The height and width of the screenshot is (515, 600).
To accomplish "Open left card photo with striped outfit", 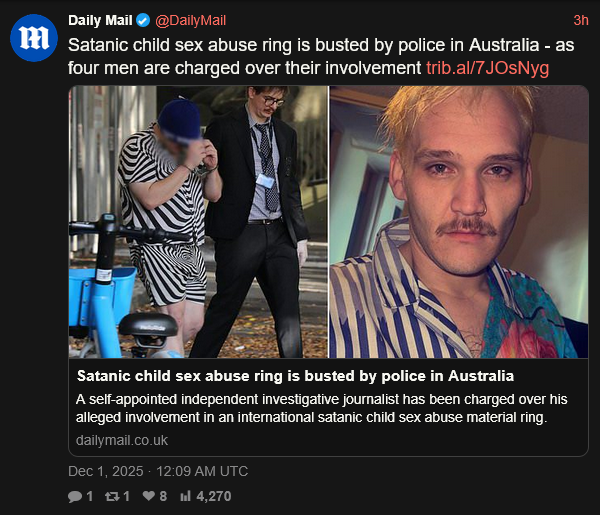I will (x=198, y=222).
